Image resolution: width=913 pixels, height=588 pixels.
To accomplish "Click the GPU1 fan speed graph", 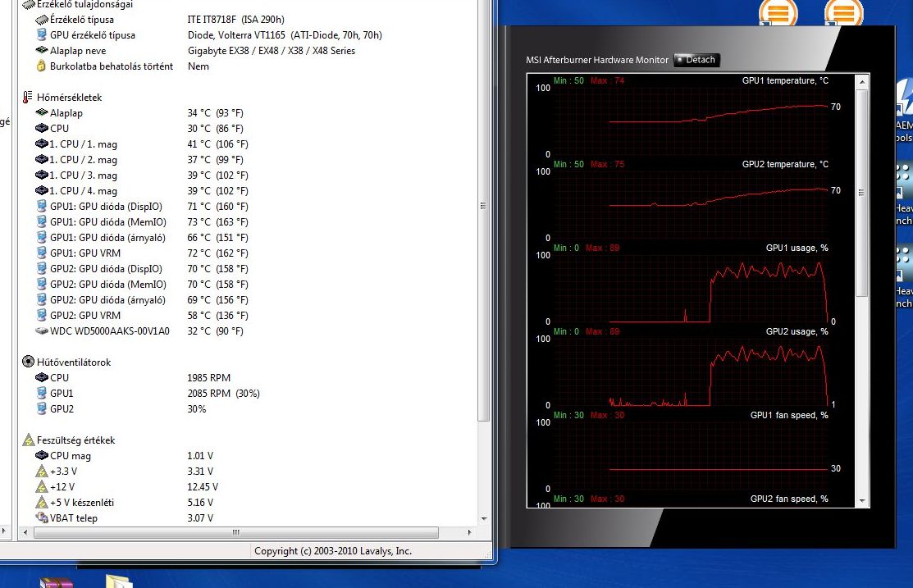I will (x=690, y=457).
